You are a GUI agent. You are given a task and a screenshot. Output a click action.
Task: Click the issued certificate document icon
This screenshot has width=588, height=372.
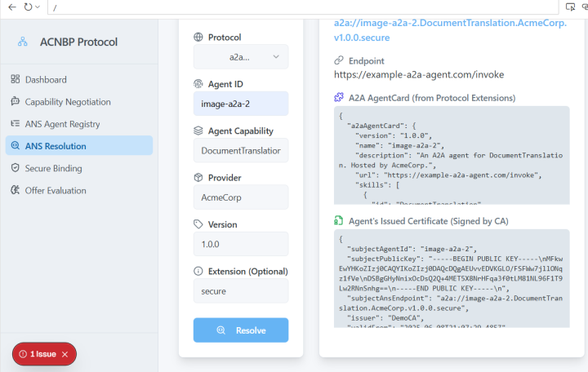pyautogui.click(x=339, y=220)
